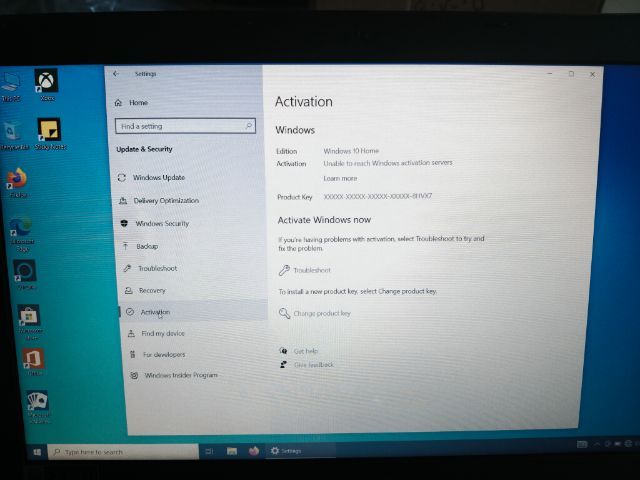Click the wrench icon beside Troubleshoot

click(x=284, y=270)
